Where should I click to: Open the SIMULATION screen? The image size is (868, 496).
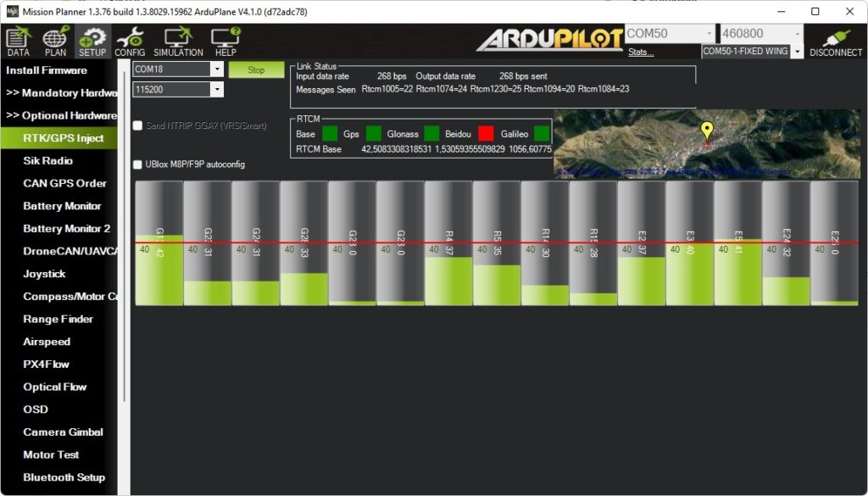(x=178, y=40)
